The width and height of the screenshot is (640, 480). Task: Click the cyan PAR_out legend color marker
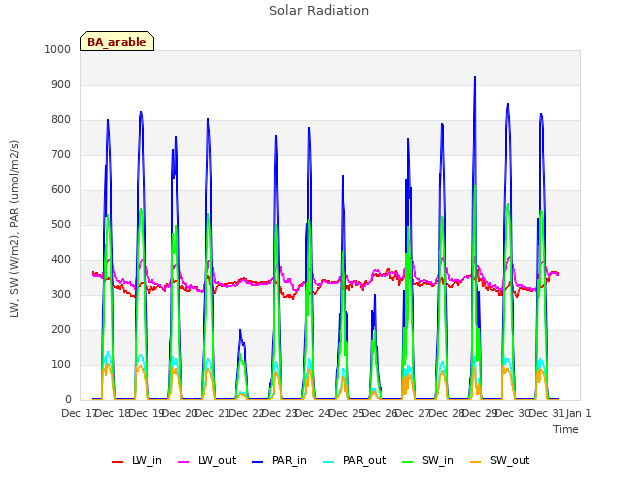pyautogui.click(x=328, y=462)
